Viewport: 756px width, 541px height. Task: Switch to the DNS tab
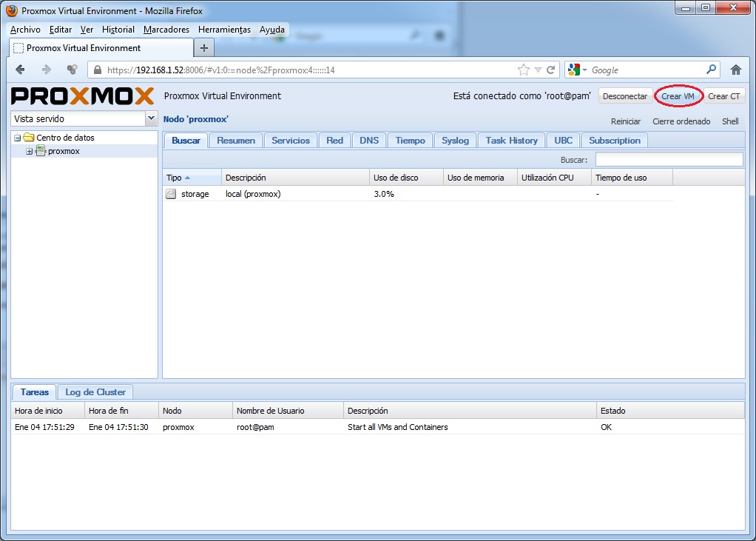pyautogui.click(x=369, y=141)
